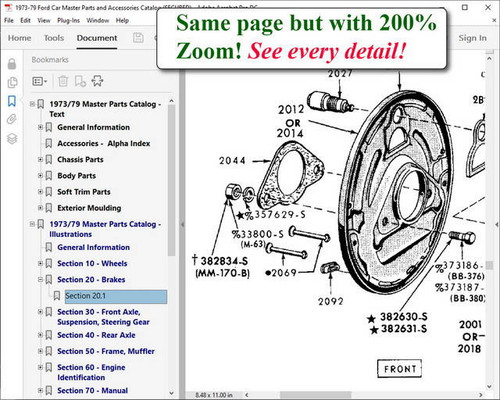Open Section 60 - Engine Identification bookmark
500x400 pixels.
tap(91, 372)
